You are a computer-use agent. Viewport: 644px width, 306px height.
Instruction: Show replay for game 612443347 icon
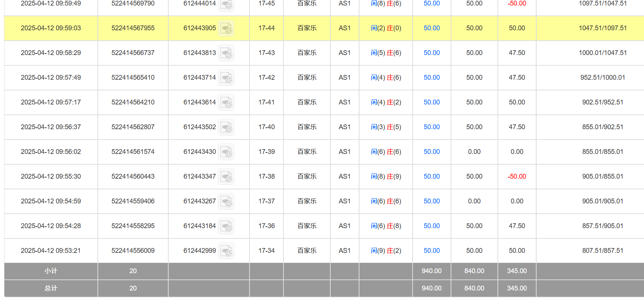coord(226,177)
